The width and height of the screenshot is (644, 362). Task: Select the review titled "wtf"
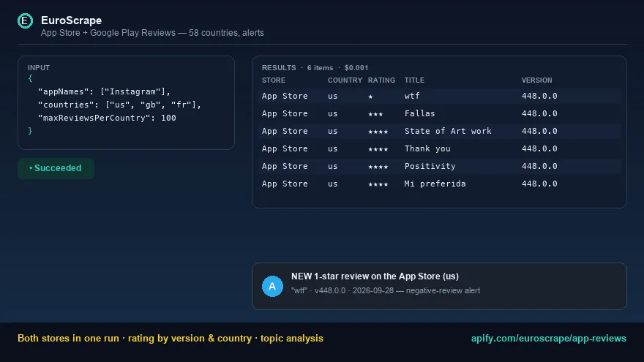[x=440, y=96]
